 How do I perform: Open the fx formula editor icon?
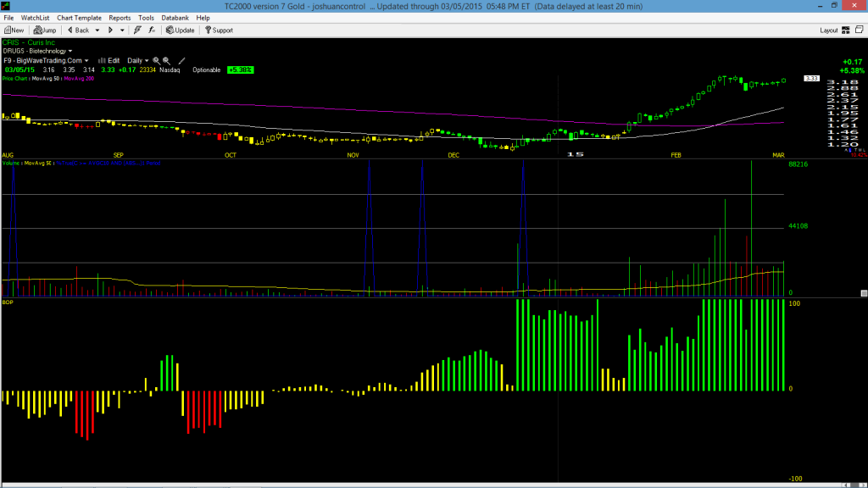pos(152,30)
